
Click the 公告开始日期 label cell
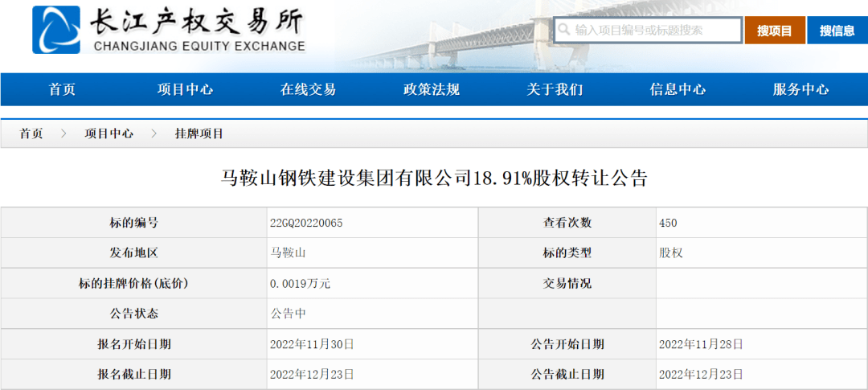click(x=567, y=344)
